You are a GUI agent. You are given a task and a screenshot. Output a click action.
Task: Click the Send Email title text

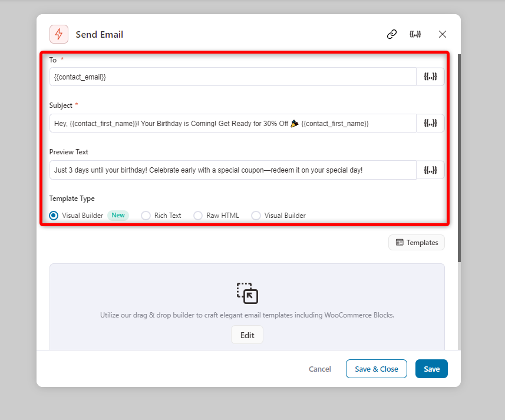tap(99, 34)
